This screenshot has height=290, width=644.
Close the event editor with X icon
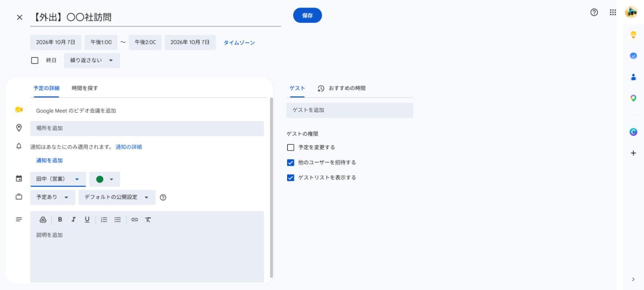[x=19, y=17]
